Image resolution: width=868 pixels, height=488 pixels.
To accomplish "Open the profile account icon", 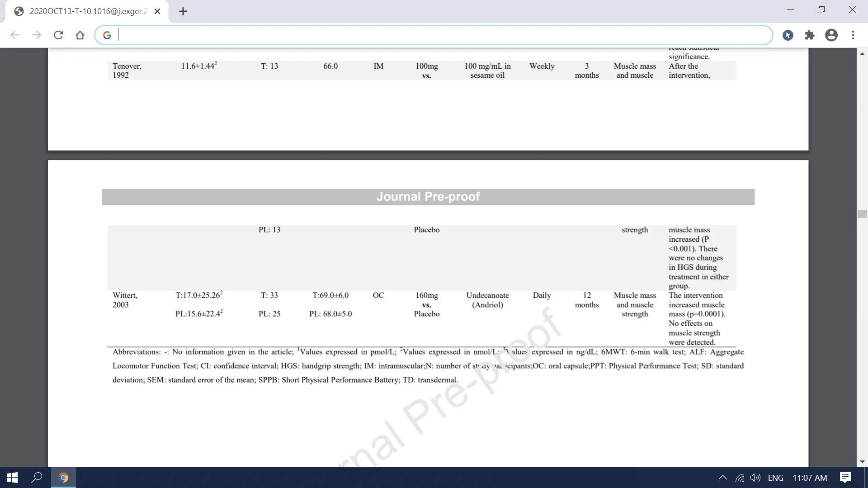I will [x=831, y=35].
